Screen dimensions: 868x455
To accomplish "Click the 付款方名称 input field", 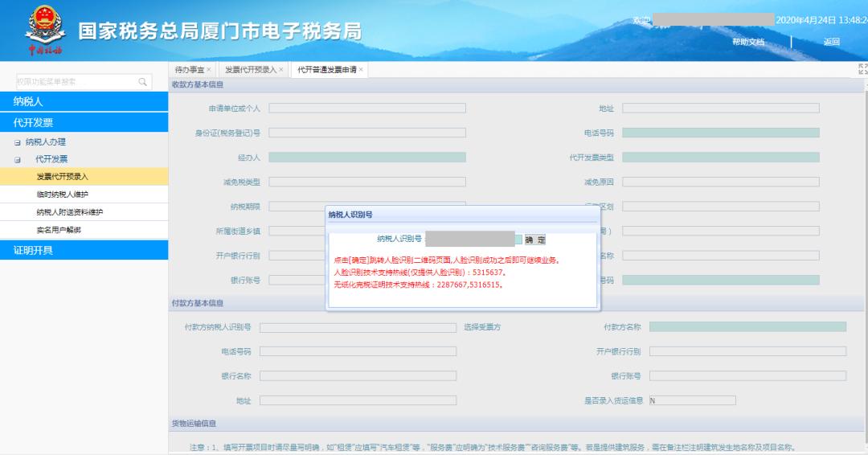I will tap(748, 327).
